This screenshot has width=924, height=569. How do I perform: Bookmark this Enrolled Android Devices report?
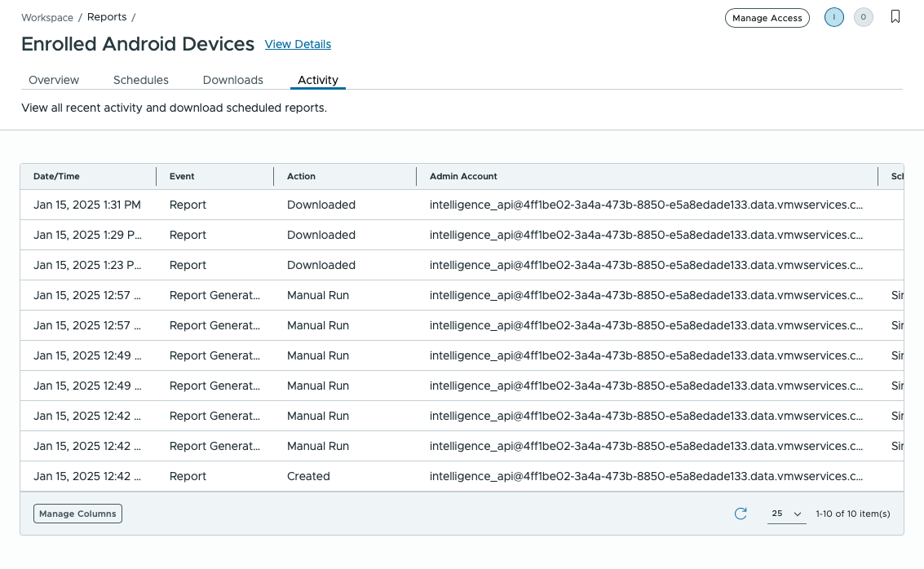click(x=895, y=15)
